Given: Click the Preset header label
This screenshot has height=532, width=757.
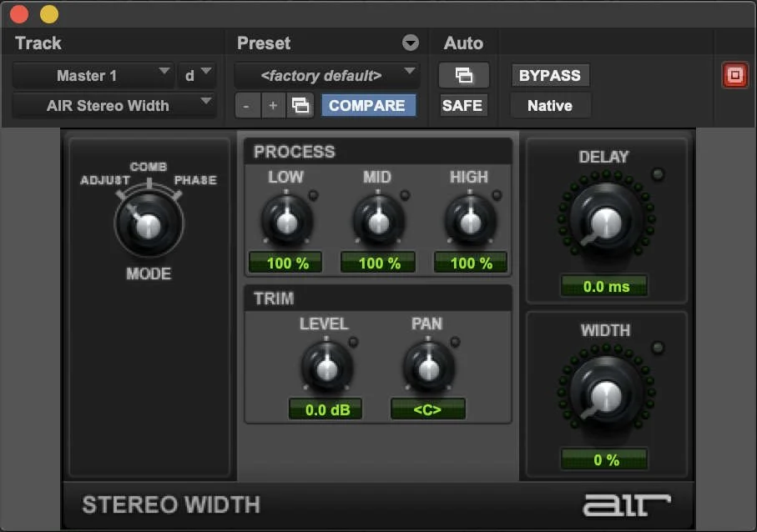Looking at the screenshot, I should point(264,43).
